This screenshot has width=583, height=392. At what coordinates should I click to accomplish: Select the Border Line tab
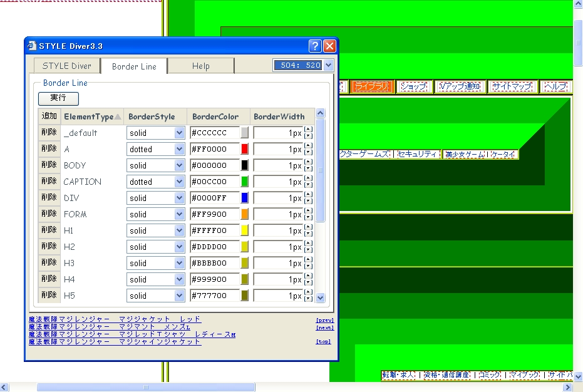pos(134,66)
